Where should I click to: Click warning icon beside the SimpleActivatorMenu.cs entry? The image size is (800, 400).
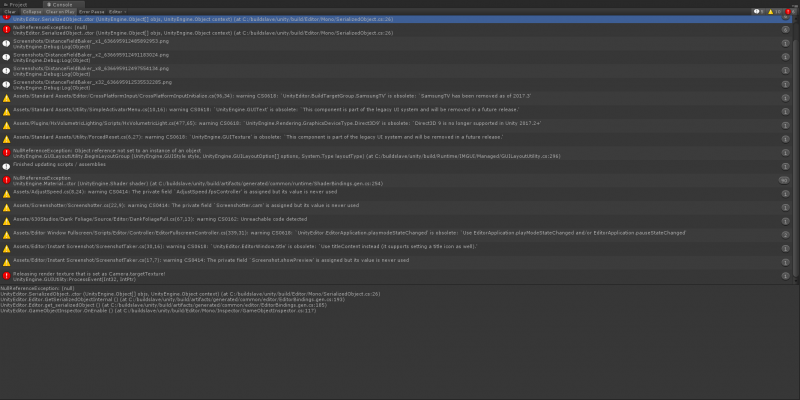pyautogui.click(x=7, y=110)
